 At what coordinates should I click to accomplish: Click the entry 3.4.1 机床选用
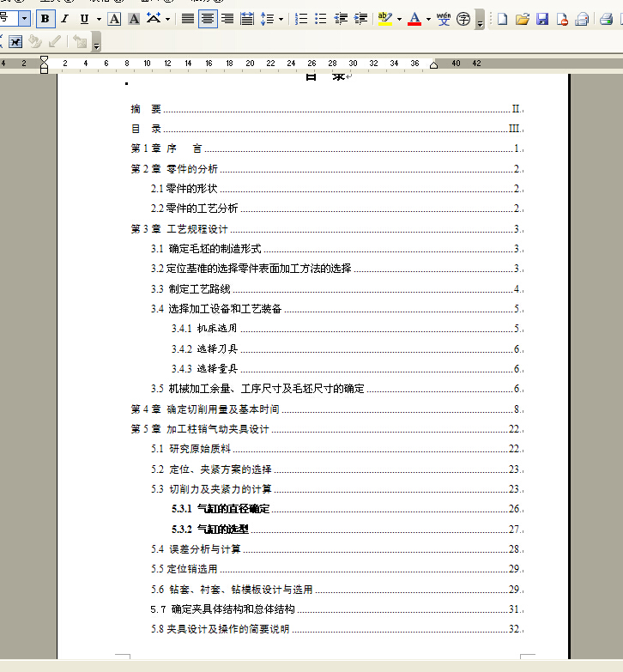(204, 329)
